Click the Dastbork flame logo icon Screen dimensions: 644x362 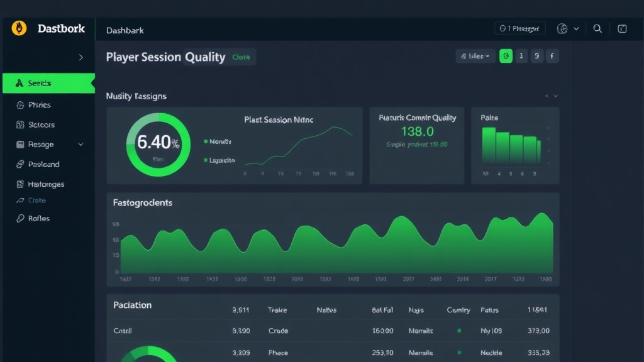(19, 28)
